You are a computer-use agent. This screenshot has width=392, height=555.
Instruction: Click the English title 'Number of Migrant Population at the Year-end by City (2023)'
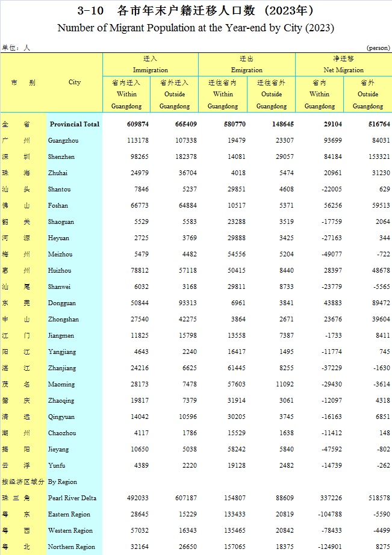tap(196, 28)
